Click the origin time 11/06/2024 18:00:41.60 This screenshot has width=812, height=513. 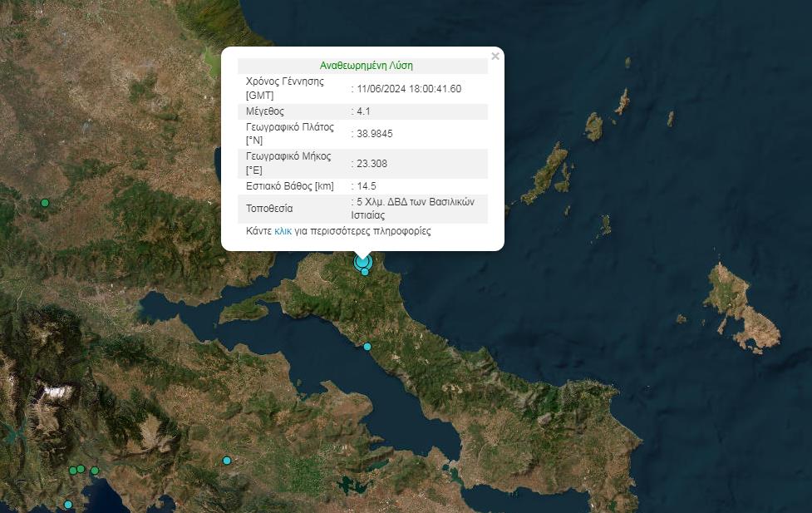[409, 89]
